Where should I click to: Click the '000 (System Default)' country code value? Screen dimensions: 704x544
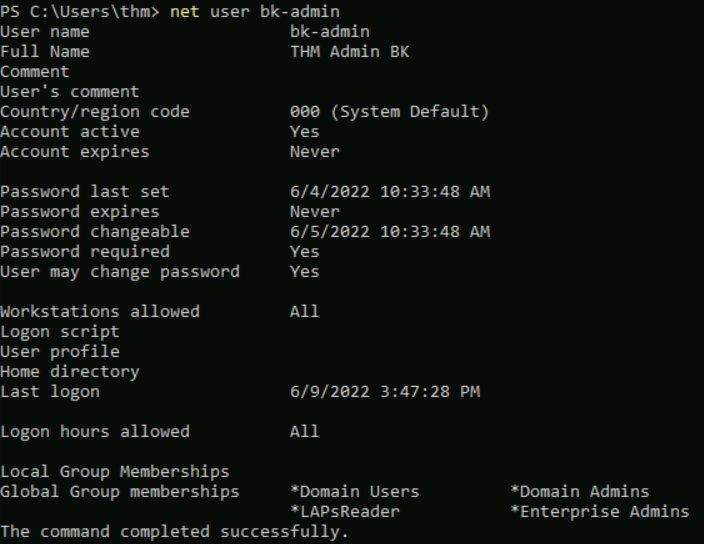pyautogui.click(x=389, y=111)
